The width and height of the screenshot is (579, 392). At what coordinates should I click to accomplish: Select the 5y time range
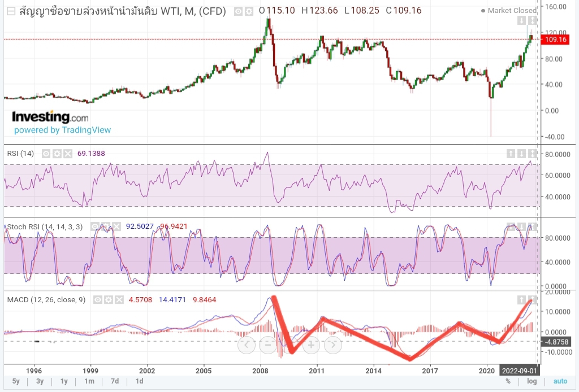click(x=16, y=381)
